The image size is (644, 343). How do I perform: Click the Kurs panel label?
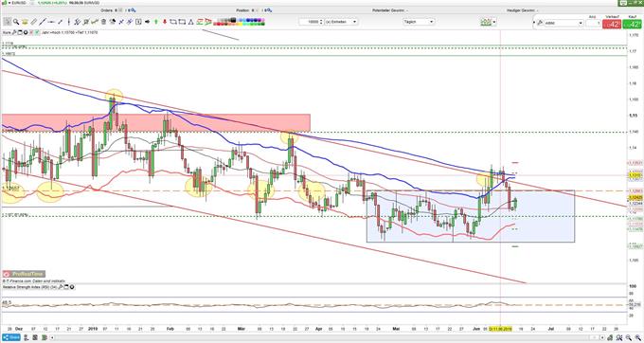6,32
